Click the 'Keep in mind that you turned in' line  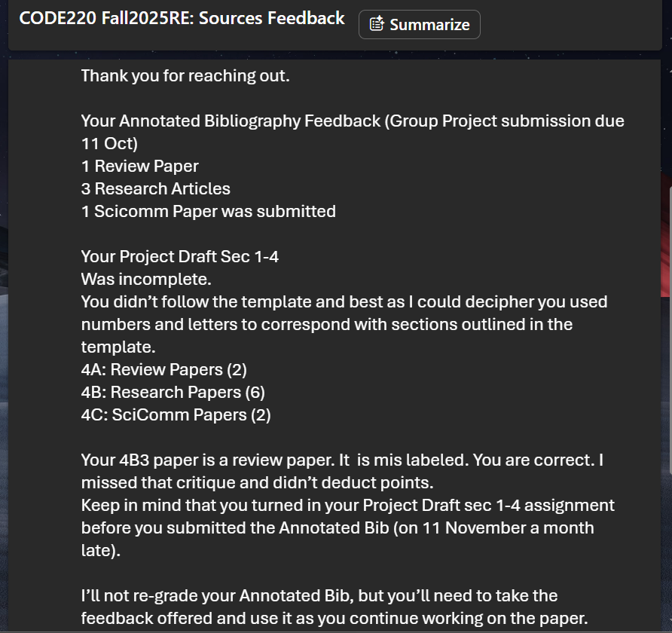[x=347, y=505]
